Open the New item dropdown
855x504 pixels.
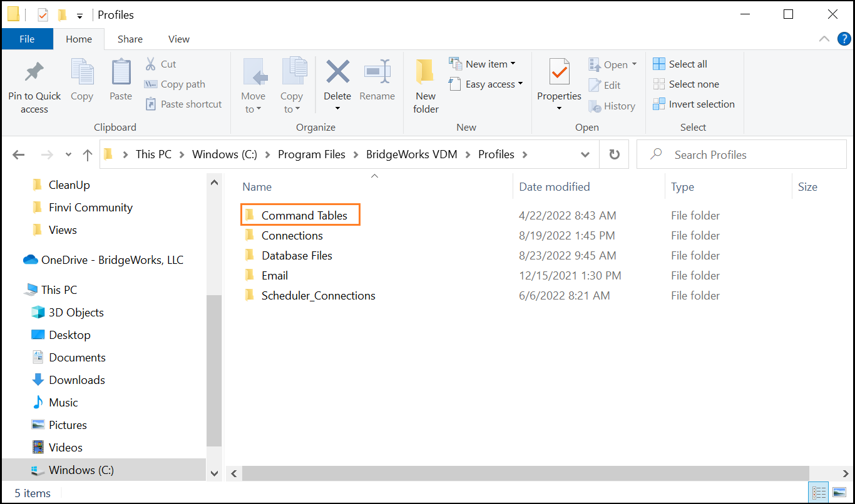482,64
